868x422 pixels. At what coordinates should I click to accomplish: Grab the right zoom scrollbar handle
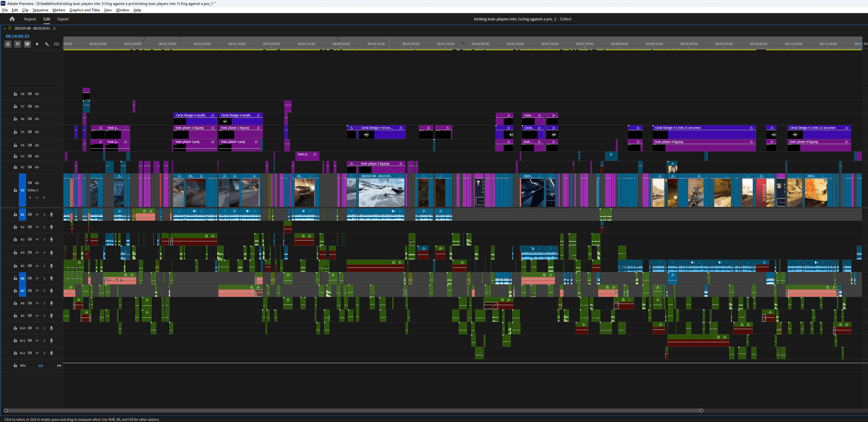click(701, 411)
